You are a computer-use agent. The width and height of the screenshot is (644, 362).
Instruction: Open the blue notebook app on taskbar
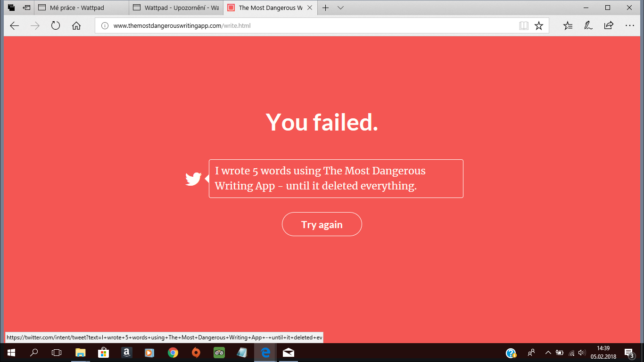pos(242,352)
